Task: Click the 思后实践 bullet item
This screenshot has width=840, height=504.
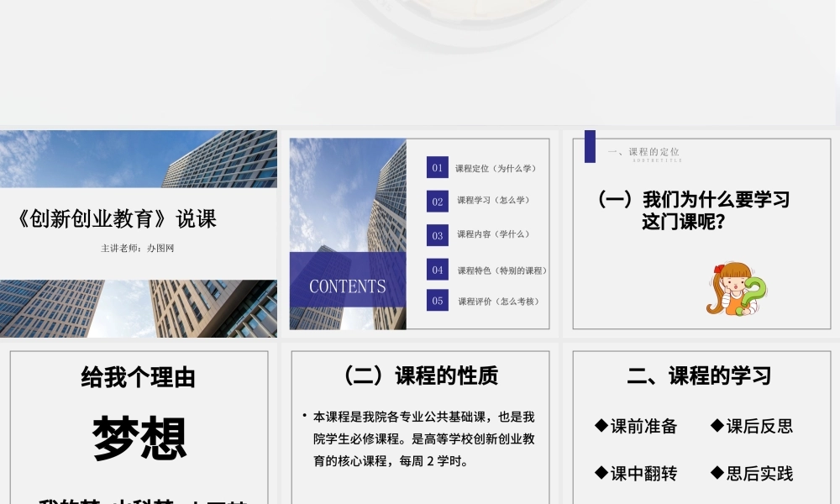Action: point(752,474)
